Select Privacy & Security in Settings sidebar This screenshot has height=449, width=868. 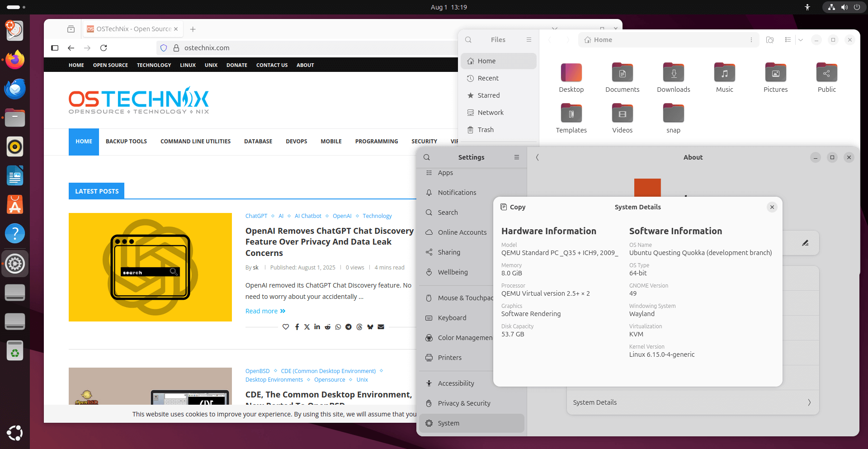[464, 403]
